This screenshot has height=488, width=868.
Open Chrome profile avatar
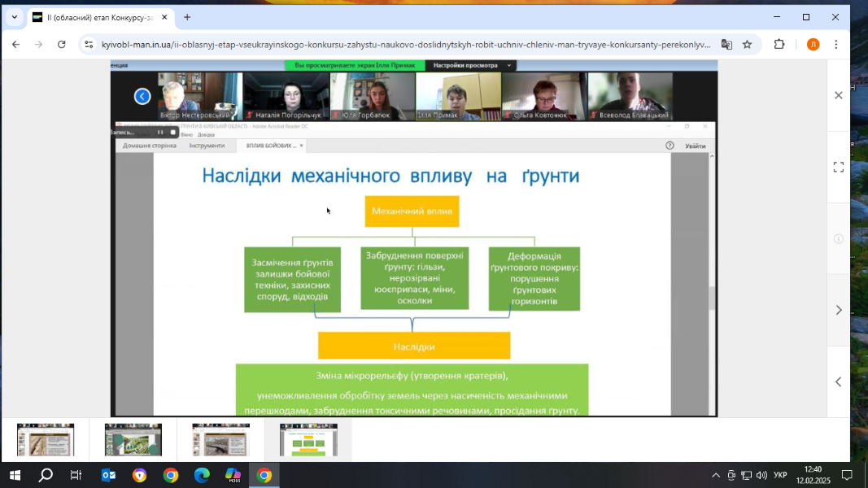coord(813,45)
